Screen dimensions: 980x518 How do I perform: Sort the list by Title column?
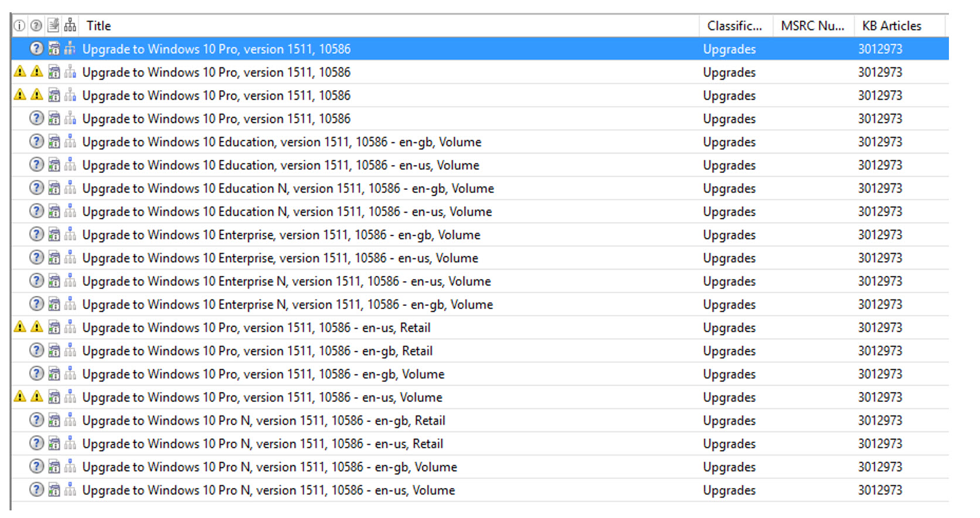98,26
